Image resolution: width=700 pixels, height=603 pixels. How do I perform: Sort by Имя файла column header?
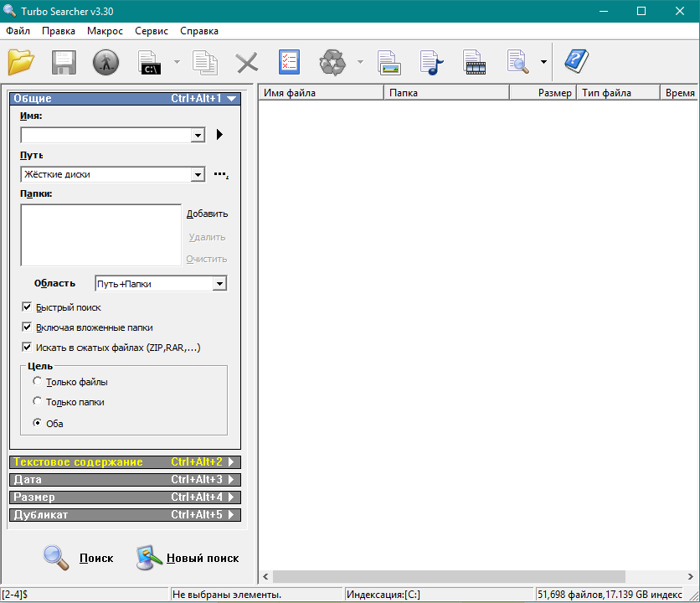coord(321,93)
